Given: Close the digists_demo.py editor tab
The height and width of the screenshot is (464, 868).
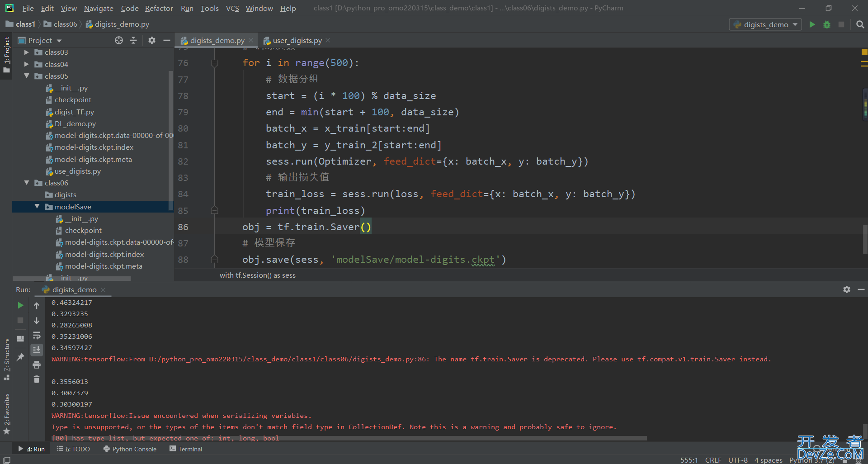Looking at the screenshot, I should coord(251,40).
